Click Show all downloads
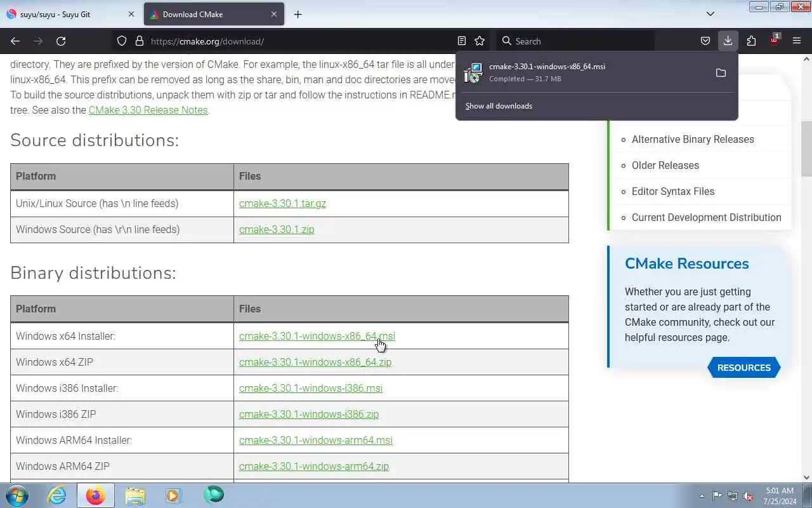Viewport: 812px width, 508px height. [x=499, y=106]
